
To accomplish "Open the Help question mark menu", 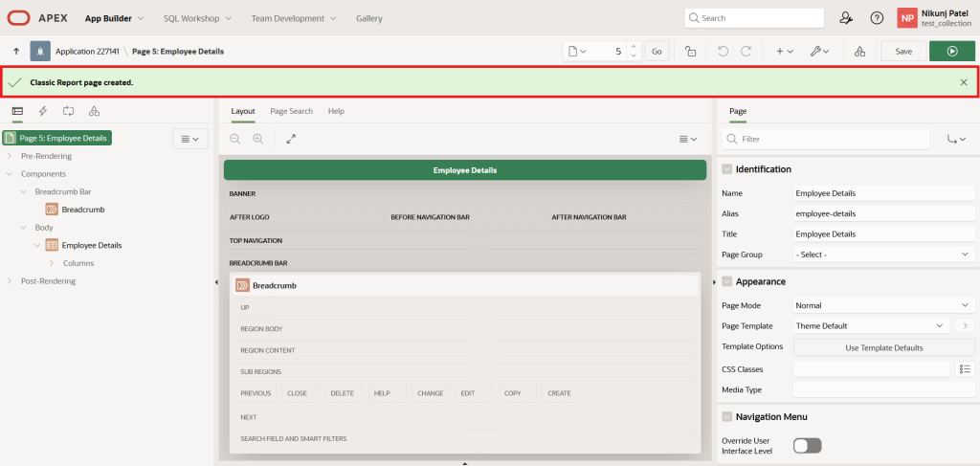I will 877,18.
